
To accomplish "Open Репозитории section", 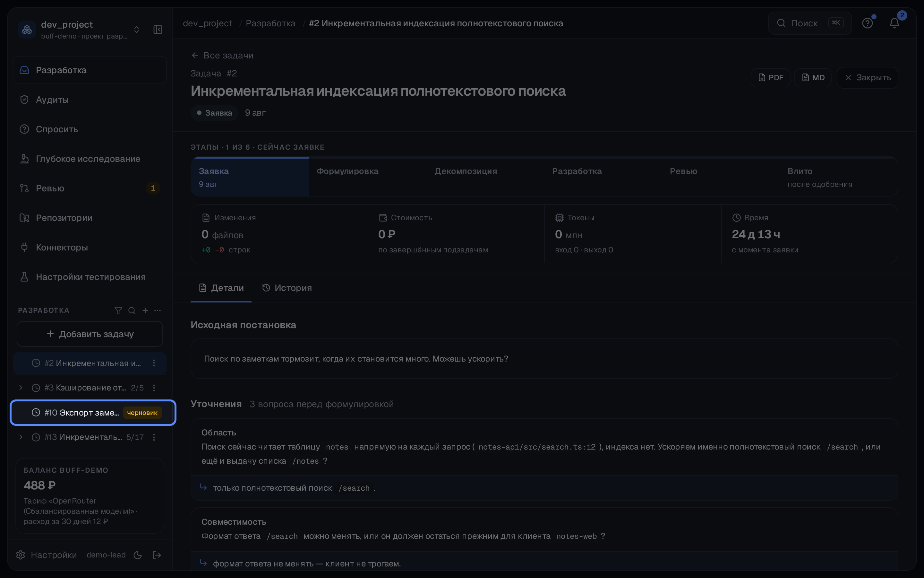I will [x=90, y=218].
